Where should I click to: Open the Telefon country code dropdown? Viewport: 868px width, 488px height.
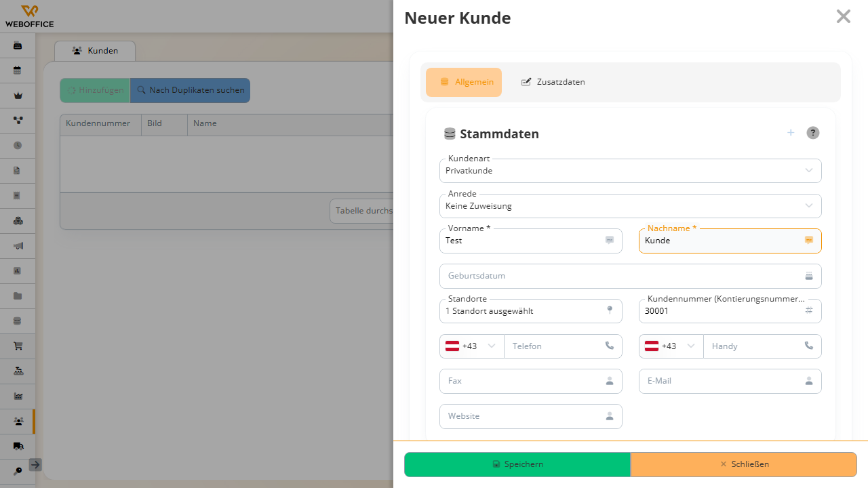point(472,346)
